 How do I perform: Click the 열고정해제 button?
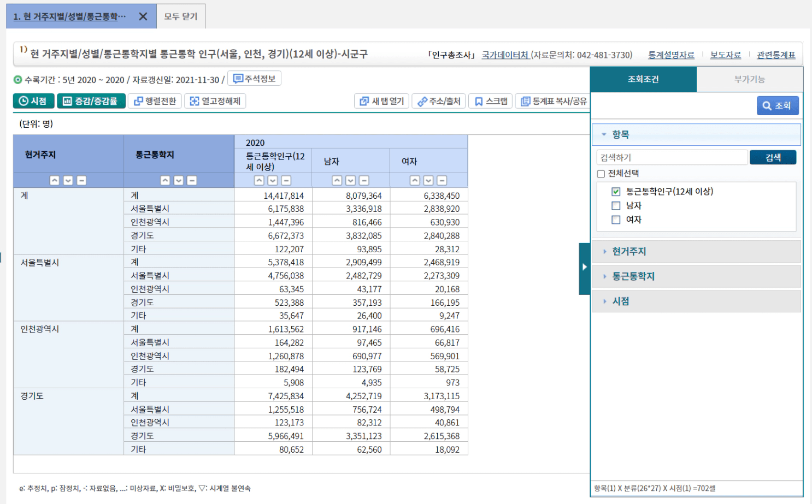click(x=215, y=101)
